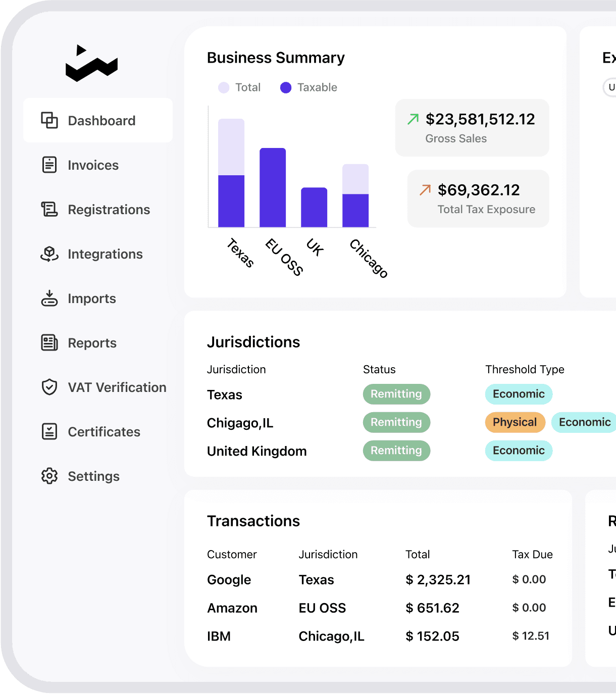Click Economic tag in Texas row
The height and width of the screenshot is (694, 616).
519,394
